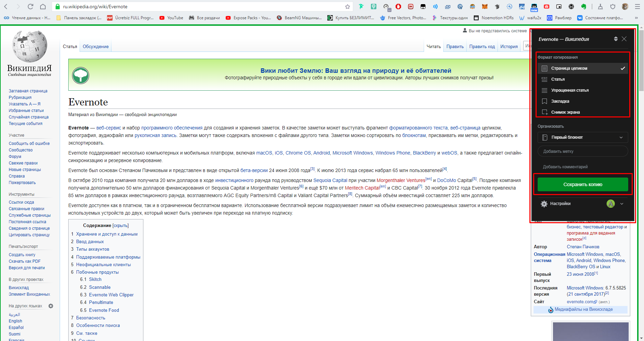Screen dimensions: 644x341
Task: Click the bookmark star in the address bar
Action: (x=348, y=6)
